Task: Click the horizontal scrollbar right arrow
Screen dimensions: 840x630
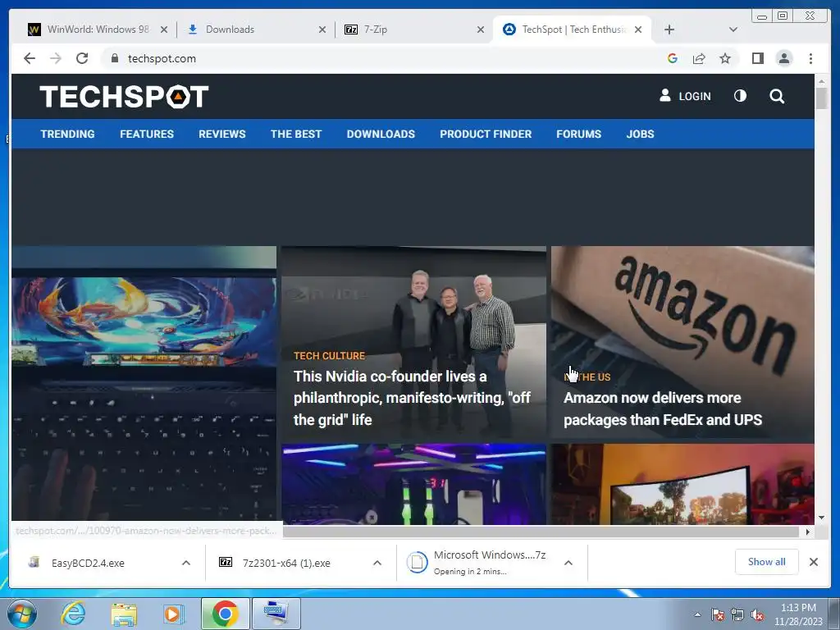Action: 808,532
